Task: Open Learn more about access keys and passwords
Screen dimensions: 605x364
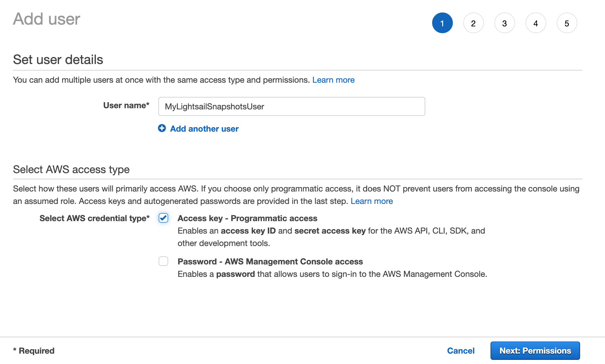Action: (372, 201)
